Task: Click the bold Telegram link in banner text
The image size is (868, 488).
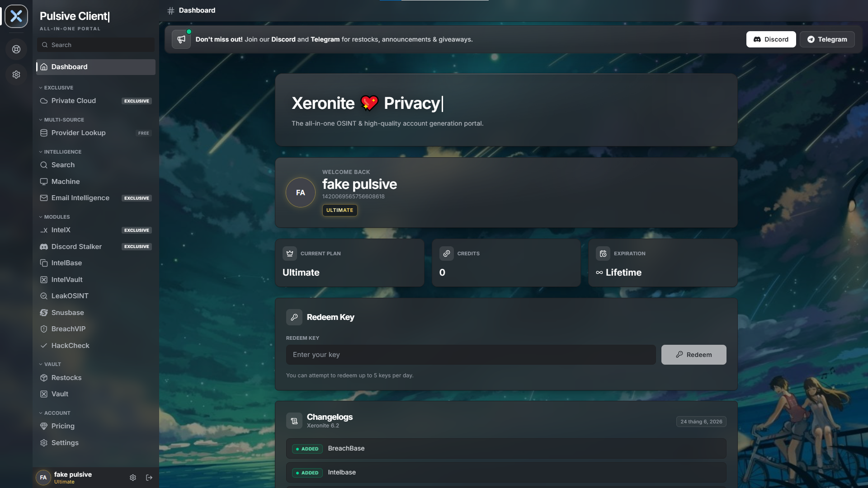Action: click(325, 39)
